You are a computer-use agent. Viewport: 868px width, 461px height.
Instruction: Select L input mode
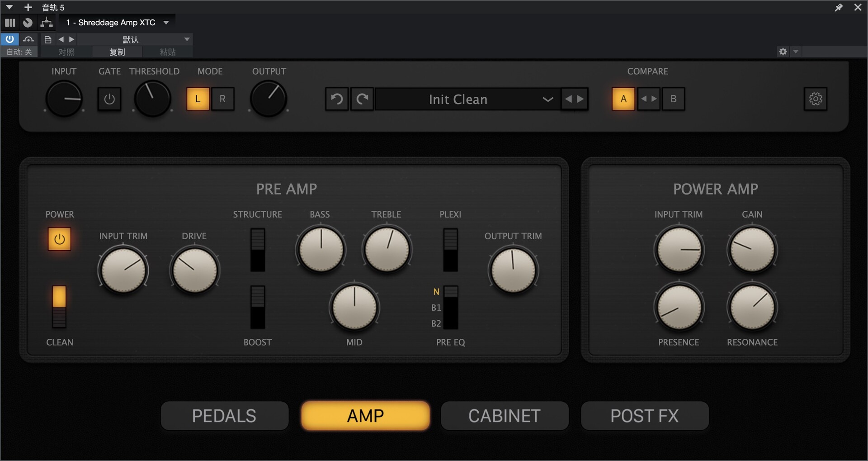(x=198, y=99)
